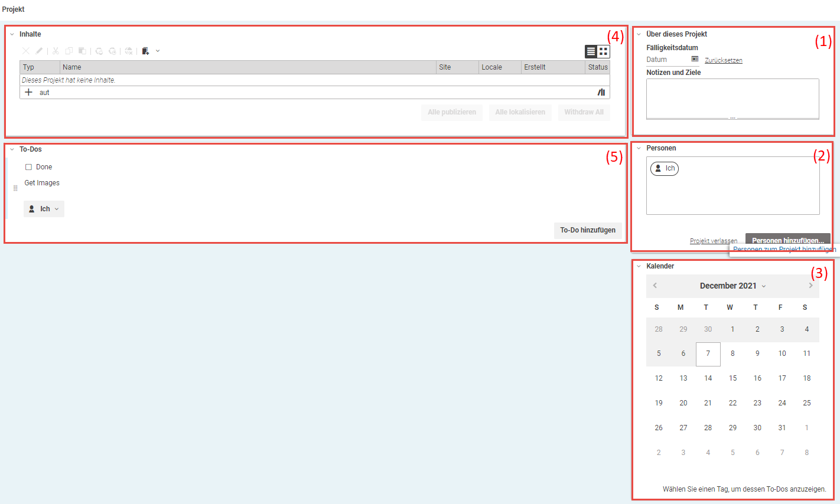Viewport: 840px width, 504px height.
Task: Switch Inhalte to list view
Action: 591,52
